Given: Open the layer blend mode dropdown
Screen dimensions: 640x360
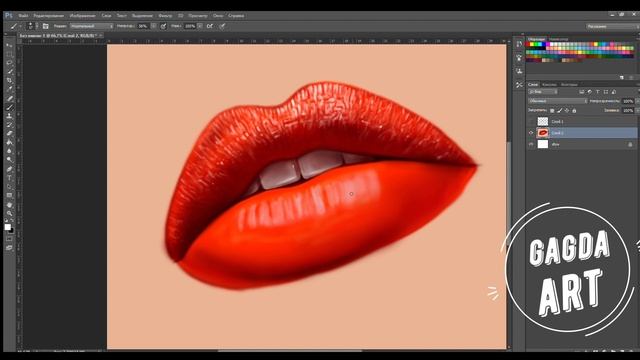Looking at the screenshot, I should (558, 101).
